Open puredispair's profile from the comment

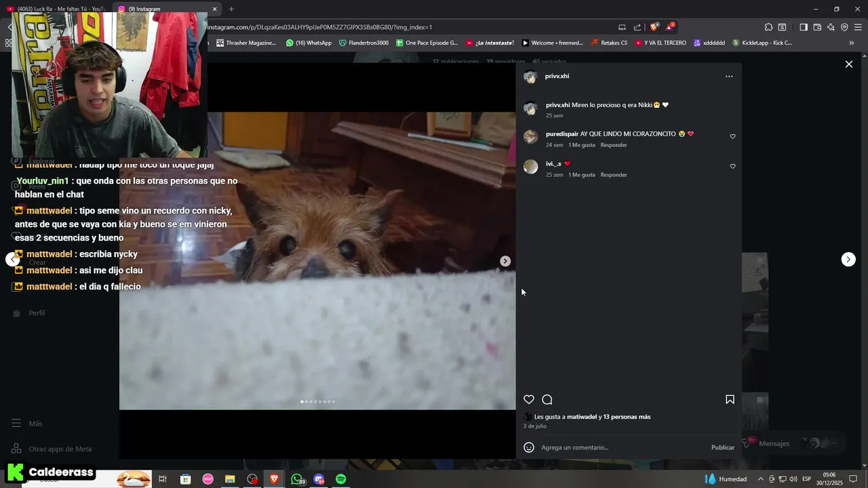point(562,134)
